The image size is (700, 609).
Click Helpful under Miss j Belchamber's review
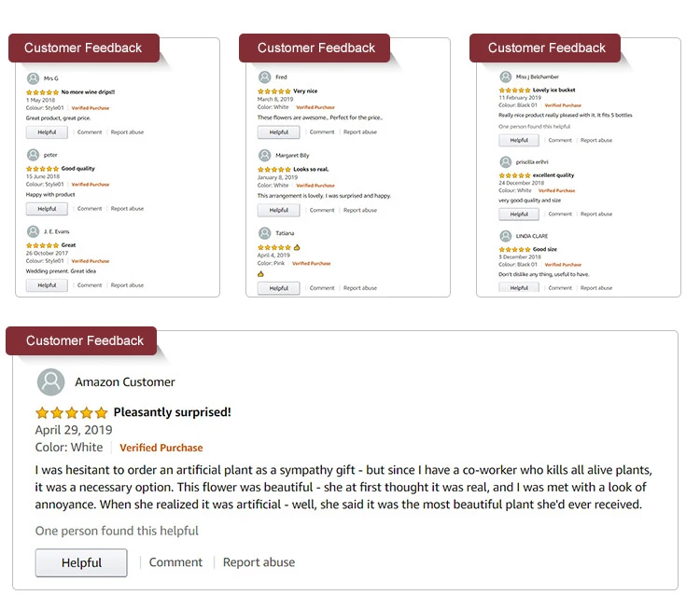[519, 141]
